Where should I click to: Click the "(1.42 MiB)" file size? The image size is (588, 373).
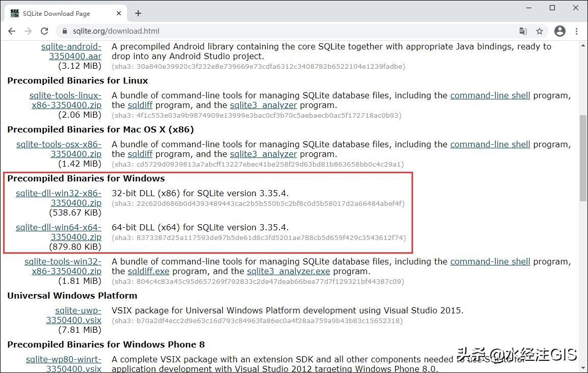coord(80,164)
